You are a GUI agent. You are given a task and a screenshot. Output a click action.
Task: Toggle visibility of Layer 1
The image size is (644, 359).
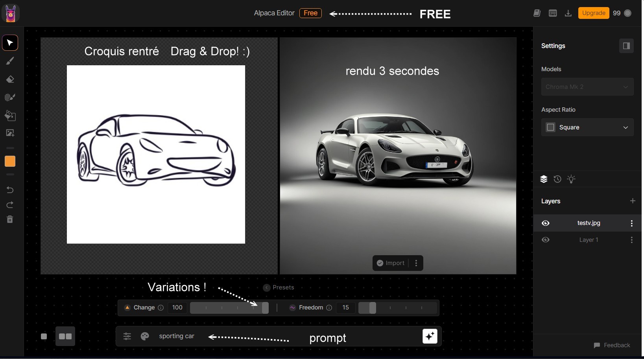[x=546, y=240]
